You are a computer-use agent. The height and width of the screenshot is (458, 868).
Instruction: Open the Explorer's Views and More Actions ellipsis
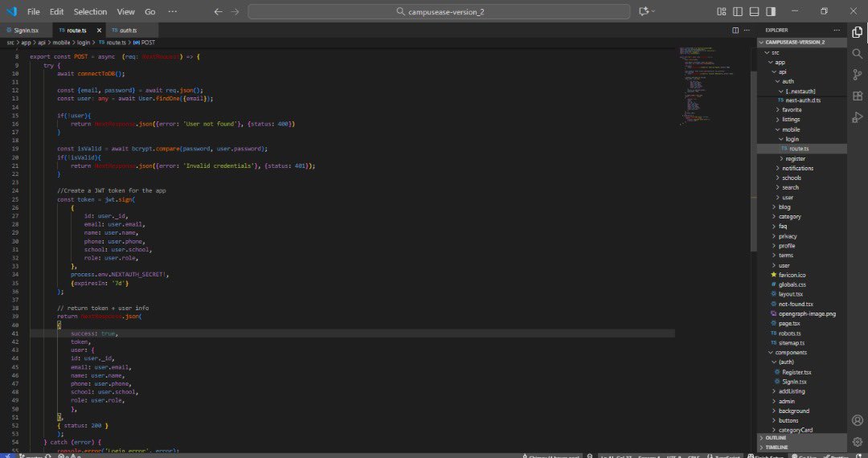click(x=837, y=31)
